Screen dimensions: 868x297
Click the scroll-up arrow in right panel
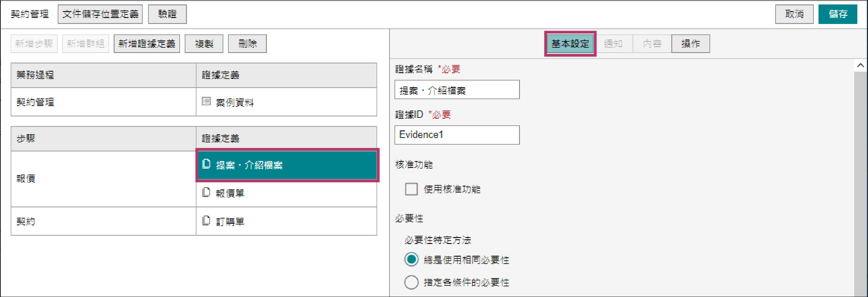pos(860,65)
